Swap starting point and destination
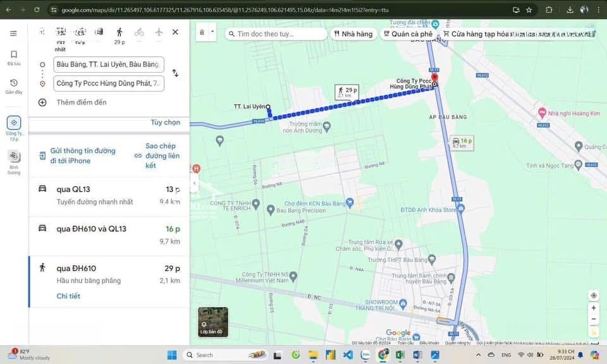 [175, 73]
